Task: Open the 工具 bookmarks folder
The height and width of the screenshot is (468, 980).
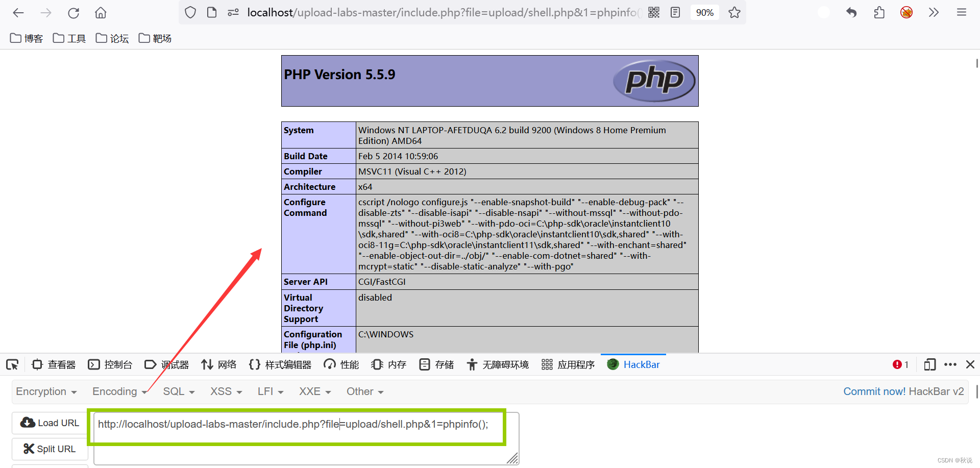Action: pos(69,38)
